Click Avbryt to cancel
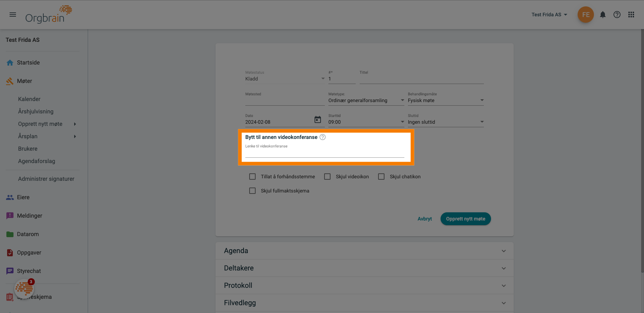 tap(425, 219)
